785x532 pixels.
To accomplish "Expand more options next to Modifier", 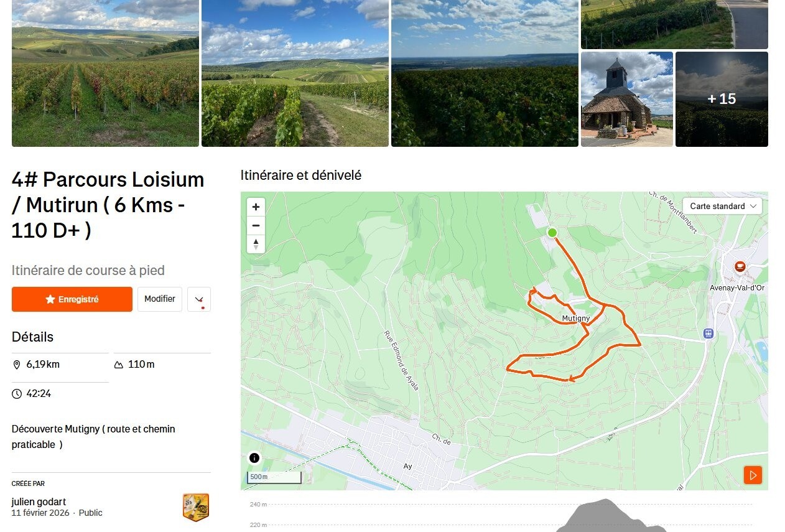I will [x=199, y=299].
